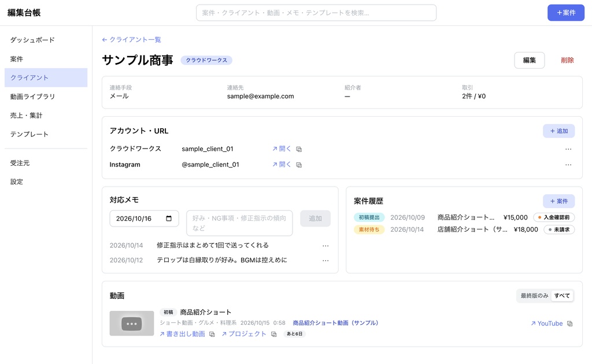Show 最終版のみ videos

click(534, 296)
